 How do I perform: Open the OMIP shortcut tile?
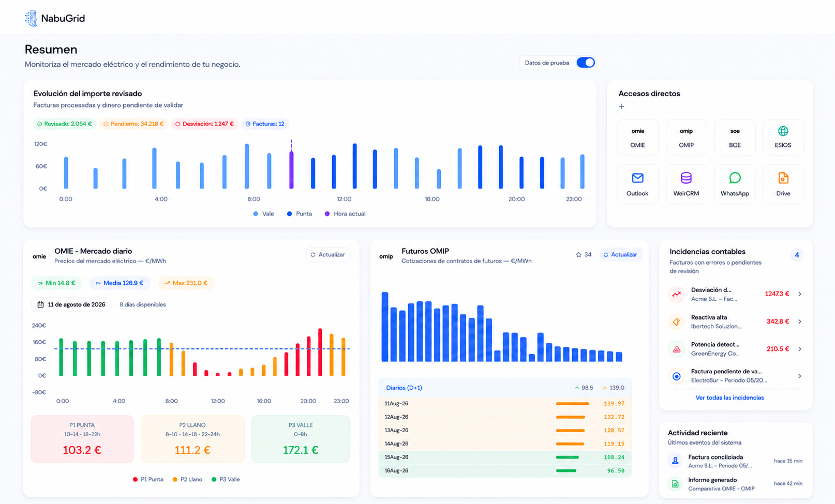click(686, 138)
